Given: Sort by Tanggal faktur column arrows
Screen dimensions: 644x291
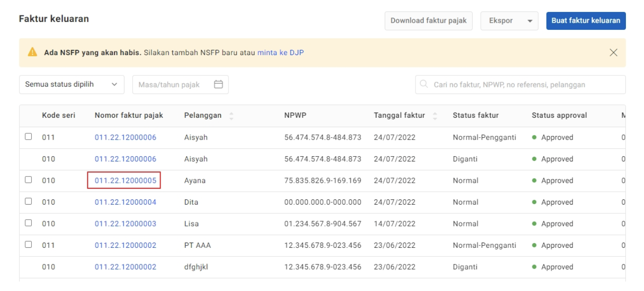Looking at the screenshot, I should coord(435,116).
